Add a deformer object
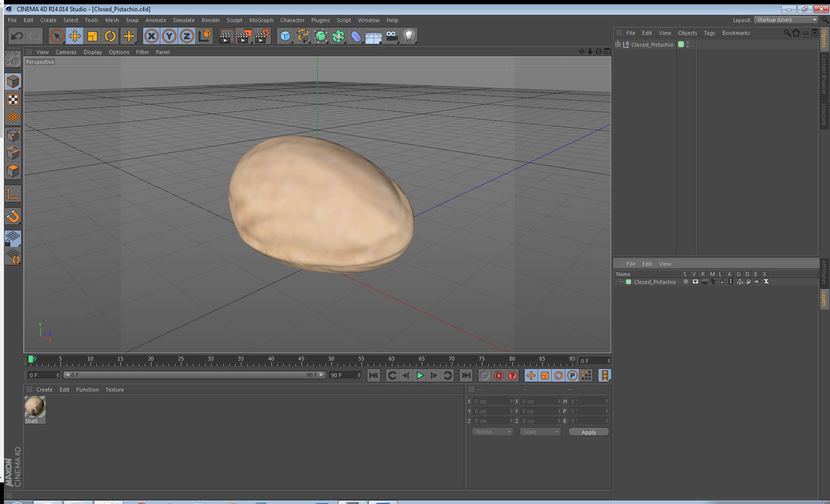The width and height of the screenshot is (830, 504). point(356,36)
